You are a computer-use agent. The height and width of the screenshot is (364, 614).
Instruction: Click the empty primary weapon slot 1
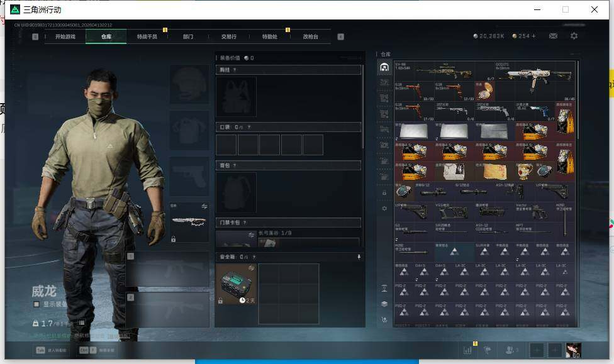(167, 269)
